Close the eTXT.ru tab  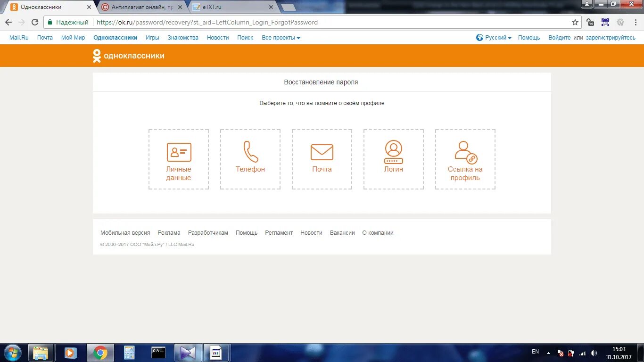pos(271,7)
